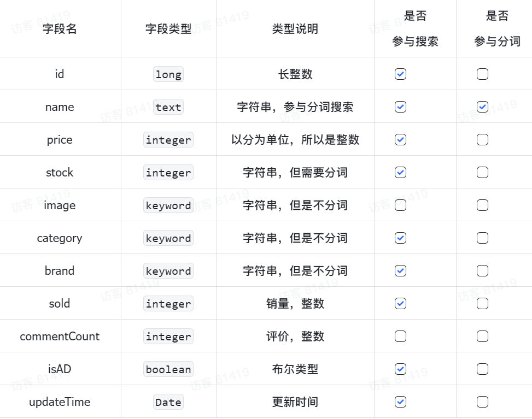Check the tokenize box for brand row

click(482, 271)
